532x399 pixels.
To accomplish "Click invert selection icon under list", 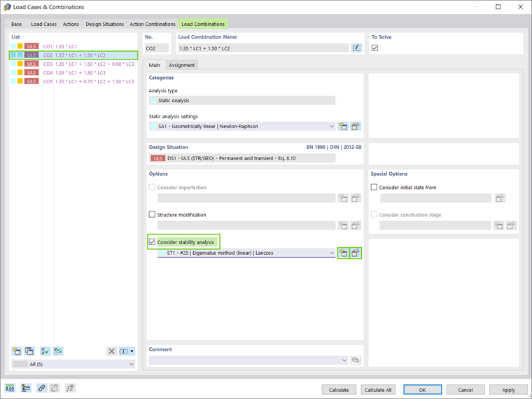I will pyautogui.click(x=58, y=351).
